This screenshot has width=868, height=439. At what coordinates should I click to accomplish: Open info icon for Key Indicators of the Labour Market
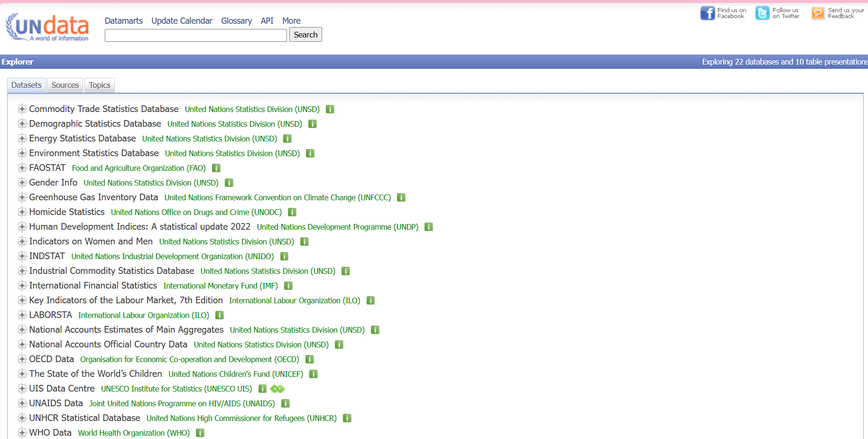371,300
